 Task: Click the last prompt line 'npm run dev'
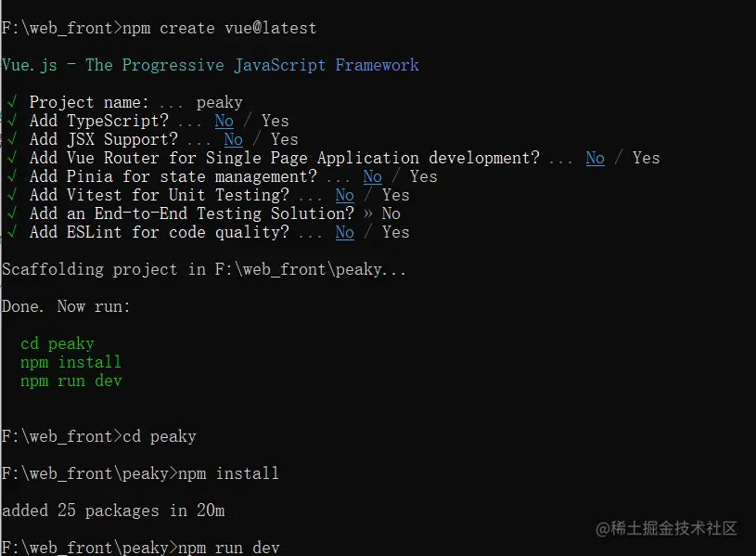click(x=228, y=548)
